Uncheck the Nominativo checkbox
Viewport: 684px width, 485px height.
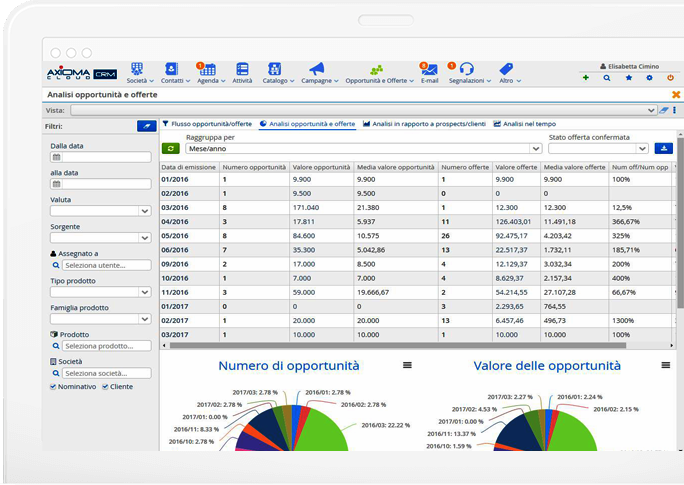tap(53, 386)
